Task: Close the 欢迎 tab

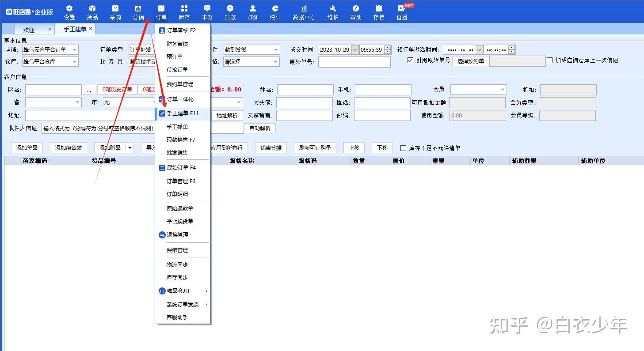Action: 50,29
